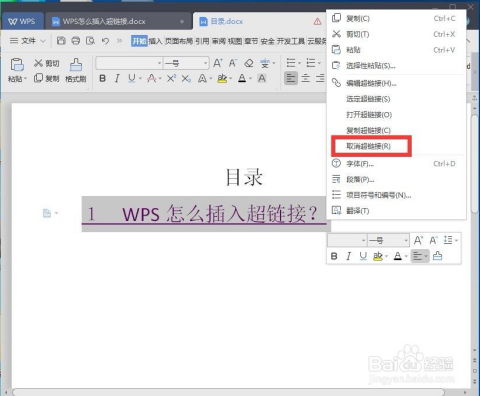Click the text effects outlined A icon
The height and width of the screenshot is (396, 480).
click(202, 78)
